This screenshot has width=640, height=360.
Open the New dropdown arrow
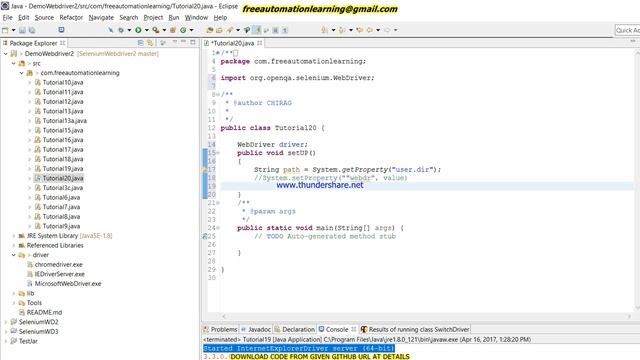click(x=13, y=30)
